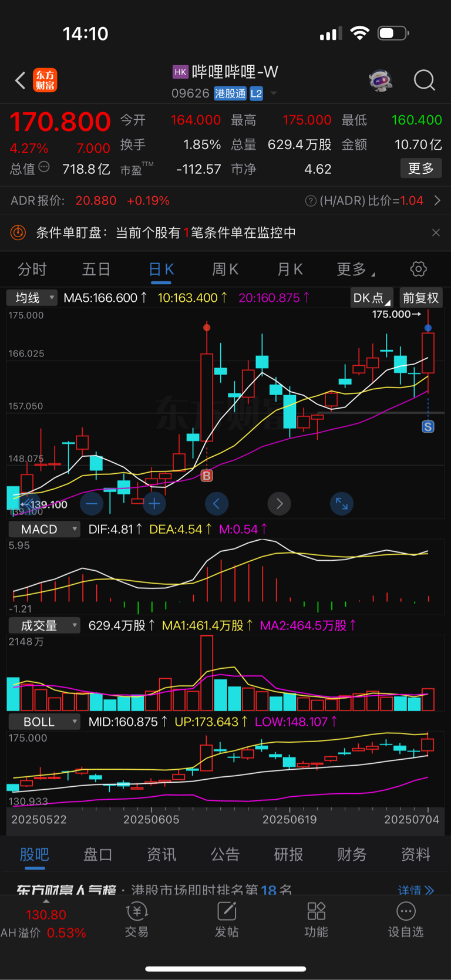The image size is (451, 980).
Task: Select the 股吧 bottom tab
Action: (x=35, y=854)
